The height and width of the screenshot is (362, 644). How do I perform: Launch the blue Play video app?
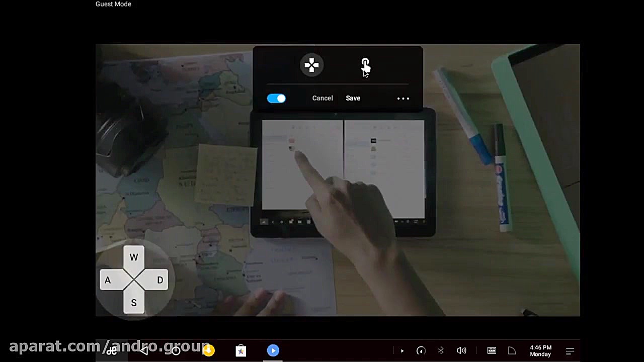point(273,350)
